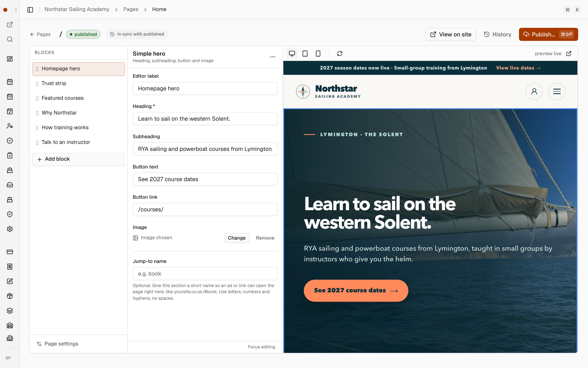Open the office building sidebar icon
Image resolution: width=588 pixels, height=368 pixels.
[x=10, y=338]
